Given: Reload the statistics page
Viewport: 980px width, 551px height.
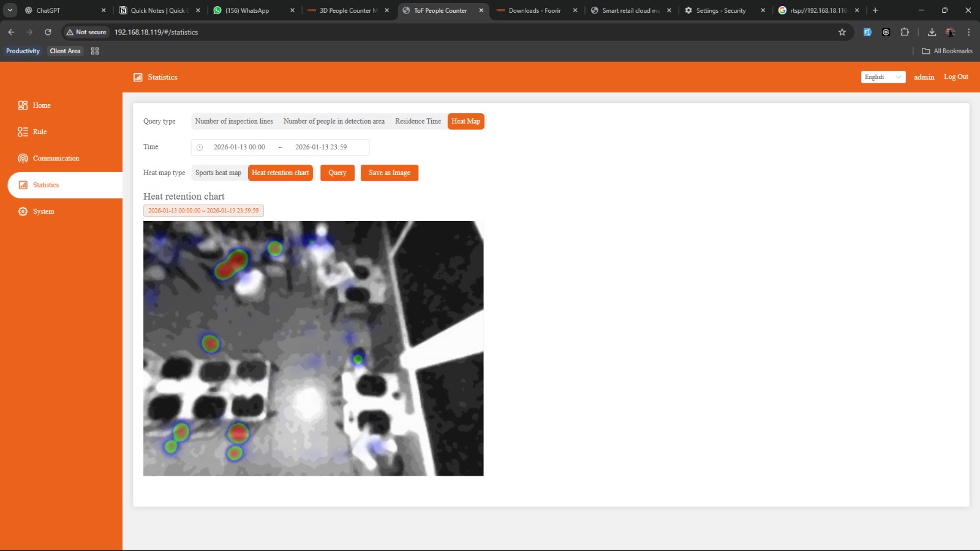Looking at the screenshot, I should (x=48, y=32).
